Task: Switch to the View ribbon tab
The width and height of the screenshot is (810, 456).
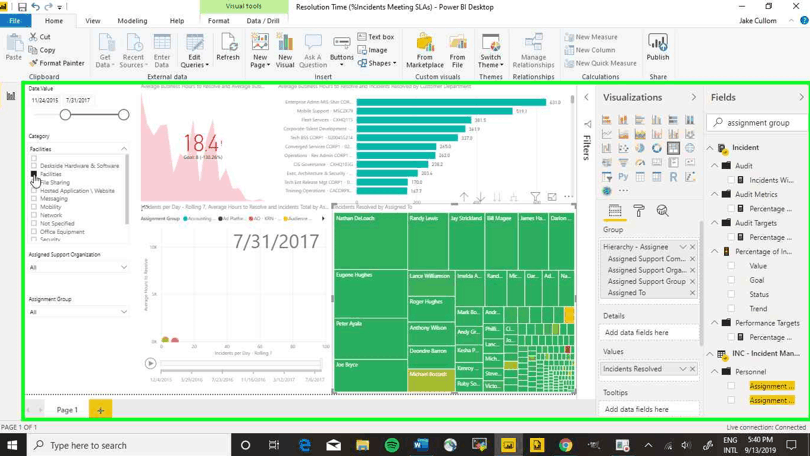Action: pos(93,21)
